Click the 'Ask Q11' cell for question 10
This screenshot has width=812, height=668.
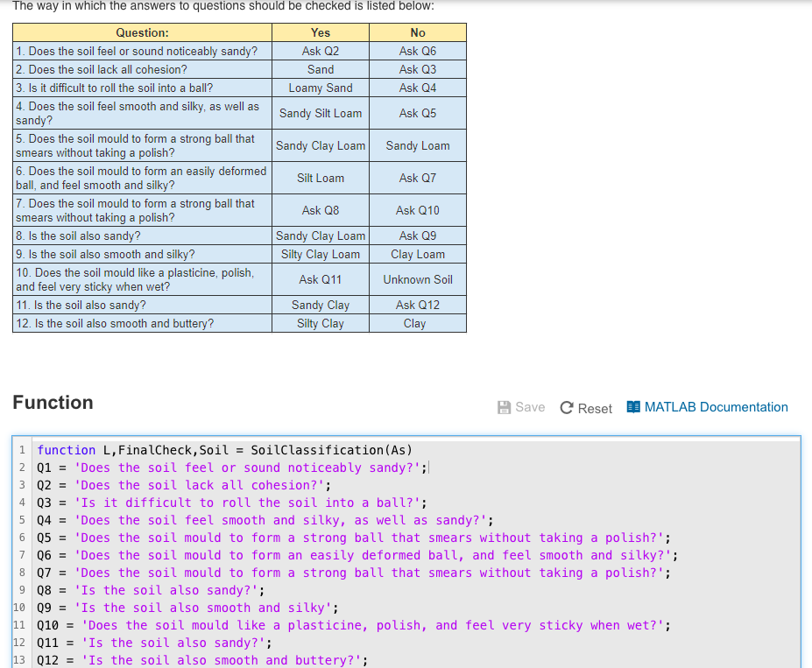point(320,281)
